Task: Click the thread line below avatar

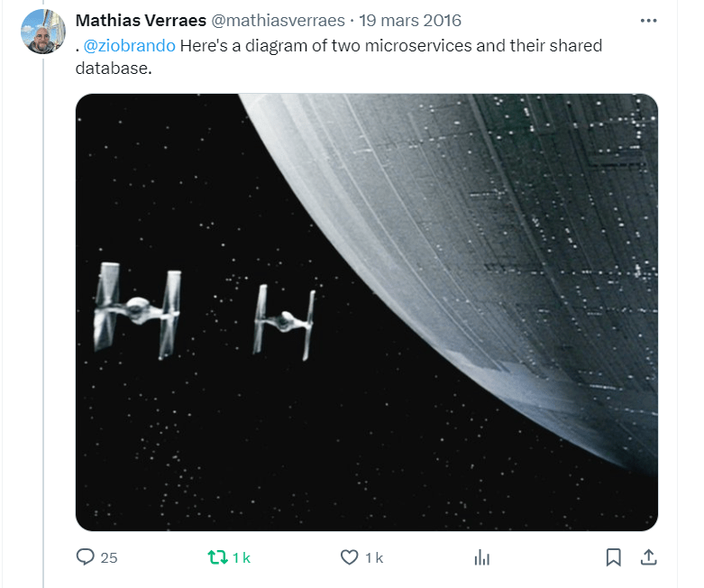Action: (x=43, y=321)
